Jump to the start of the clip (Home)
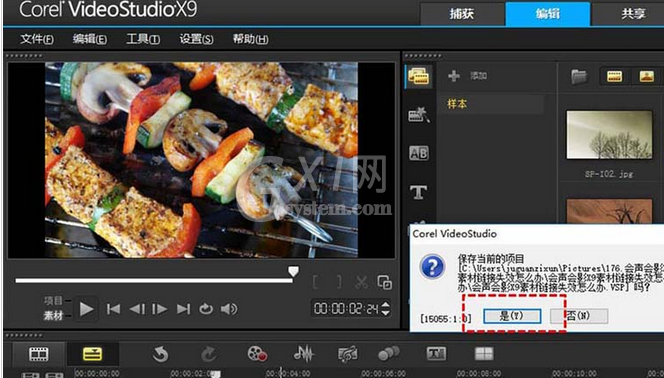 coord(113,309)
